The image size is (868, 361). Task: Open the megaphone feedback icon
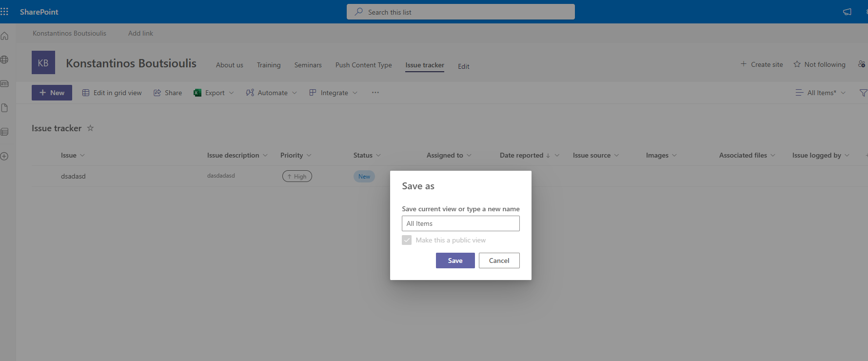pos(847,12)
